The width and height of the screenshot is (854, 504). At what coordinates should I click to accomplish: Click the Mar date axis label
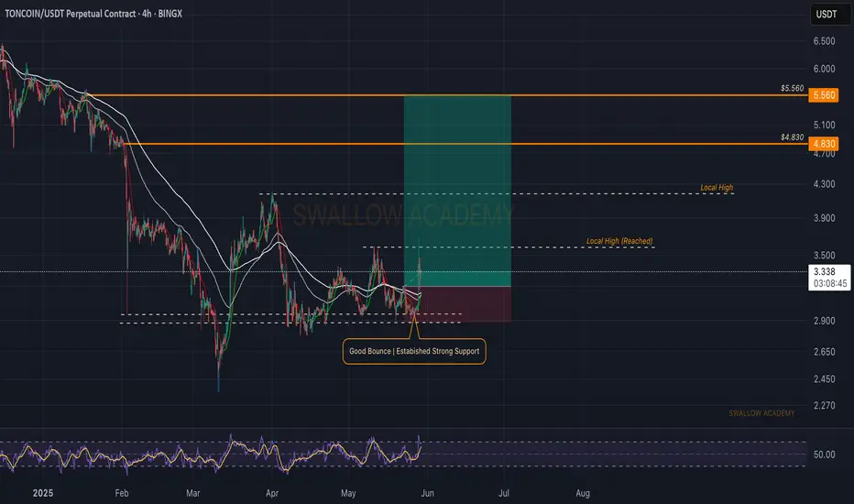point(192,493)
